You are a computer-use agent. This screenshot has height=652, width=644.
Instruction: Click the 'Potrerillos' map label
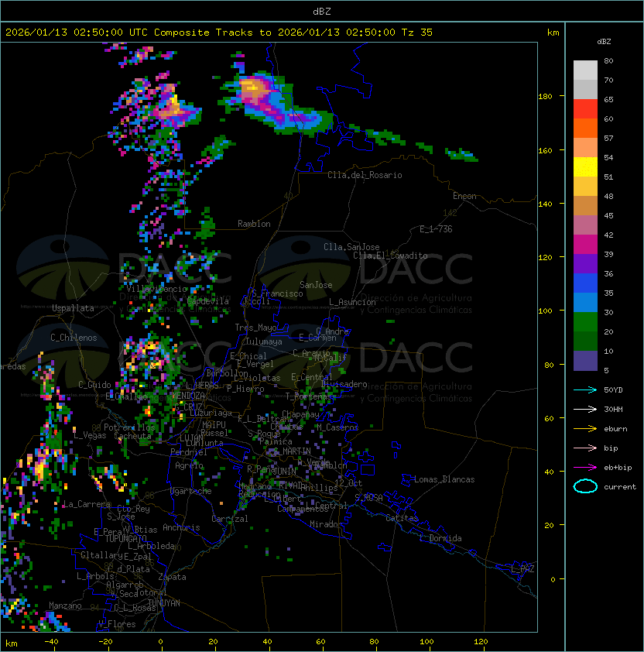[x=129, y=427]
